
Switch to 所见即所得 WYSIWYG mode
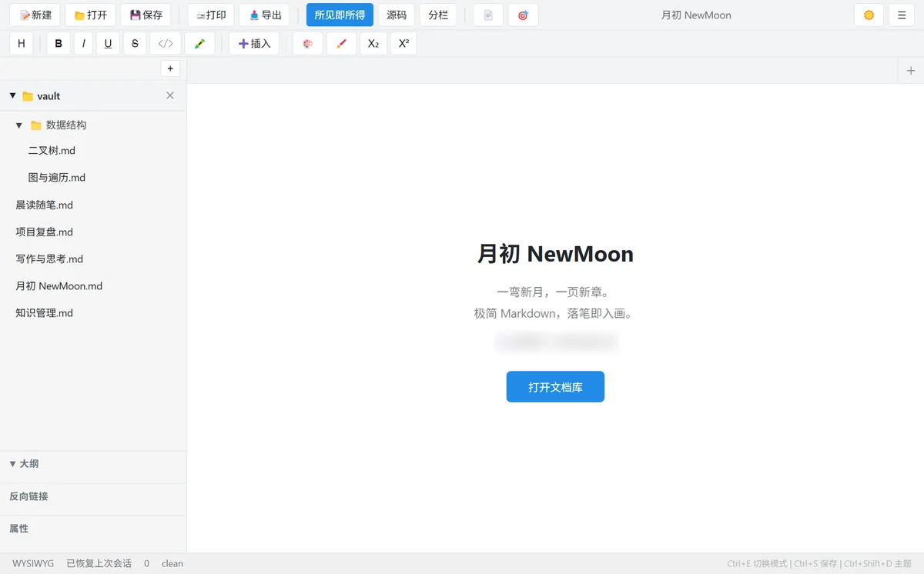340,15
